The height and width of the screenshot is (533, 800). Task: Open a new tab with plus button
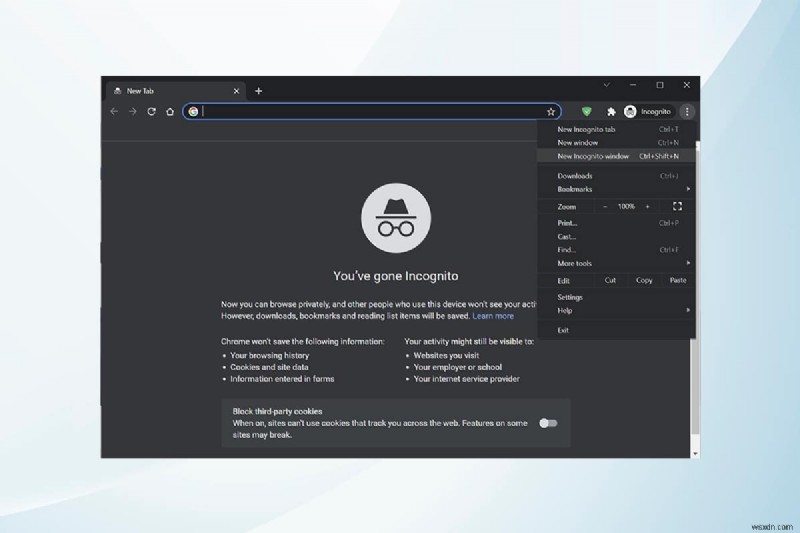click(259, 91)
